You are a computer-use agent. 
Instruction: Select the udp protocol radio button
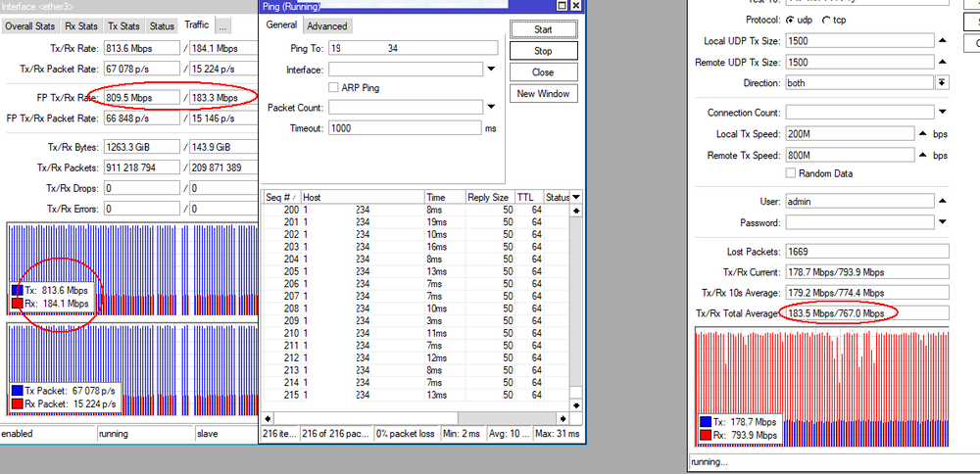coord(791,20)
